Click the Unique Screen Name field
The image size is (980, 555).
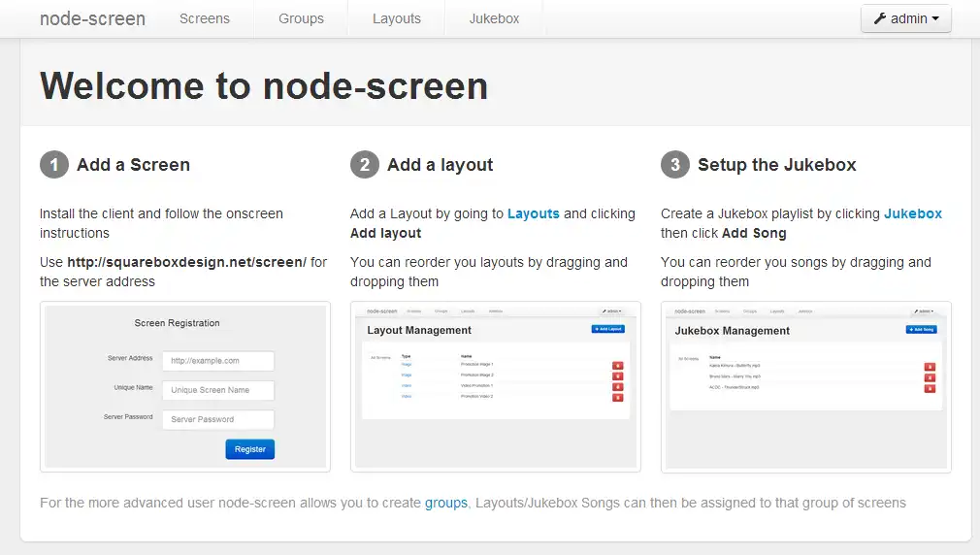[218, 390]
